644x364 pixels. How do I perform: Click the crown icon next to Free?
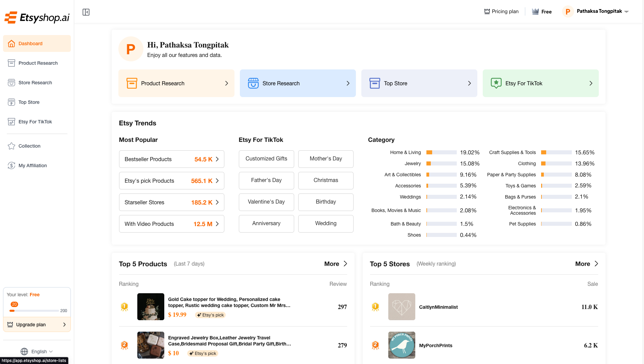[535, 11]
